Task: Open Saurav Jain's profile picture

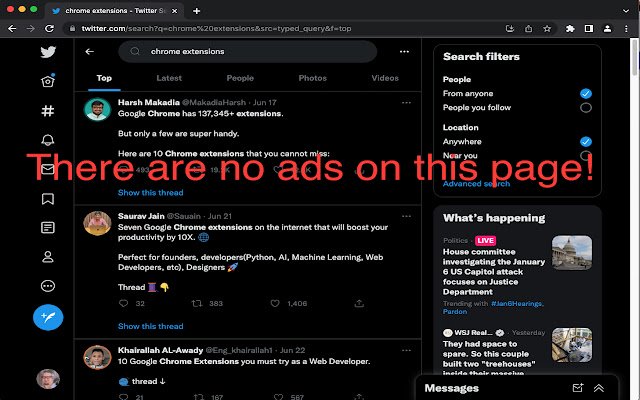Action: (97, 223)
